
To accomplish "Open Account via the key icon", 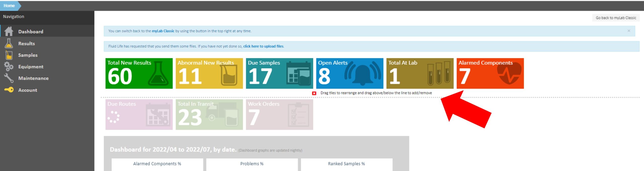I will point(9,90).
